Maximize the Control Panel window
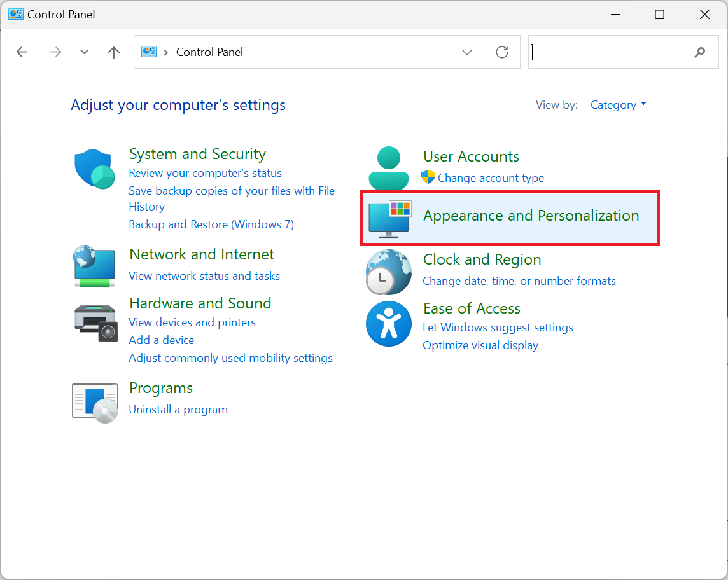Screen dimensions: 728x580 [659, 15]
